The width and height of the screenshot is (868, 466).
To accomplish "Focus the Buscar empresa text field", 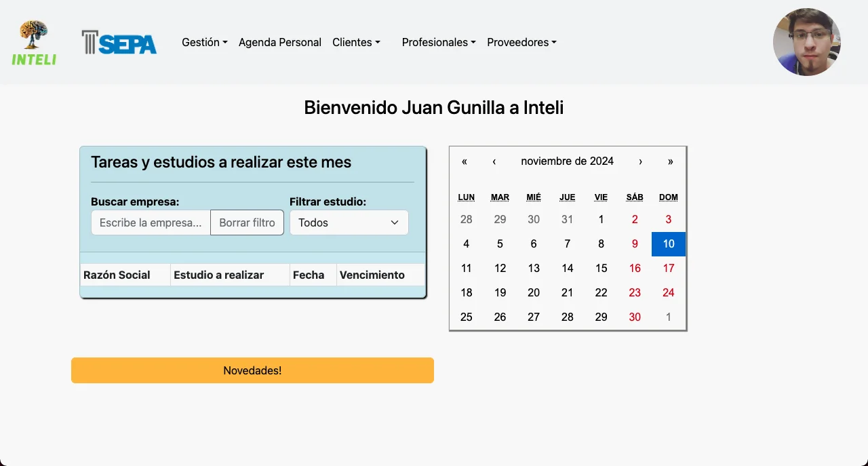I will coord(151,222).
